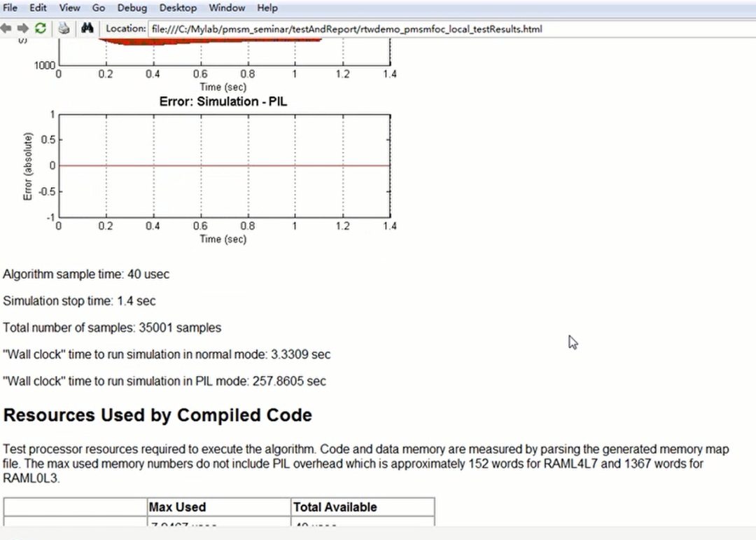Go back with the left arrow icon
This screenshot has width=756, height=540.
pos(6,29)
